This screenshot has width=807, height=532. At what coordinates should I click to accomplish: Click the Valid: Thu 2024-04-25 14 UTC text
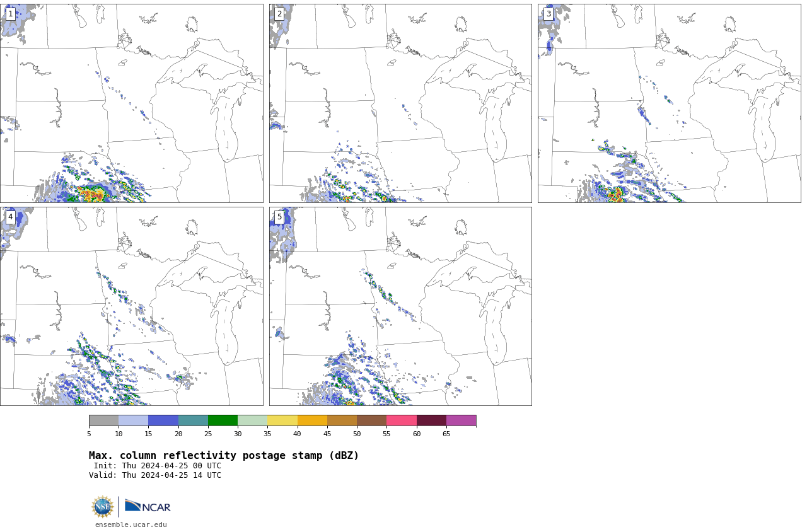[155, 475]
